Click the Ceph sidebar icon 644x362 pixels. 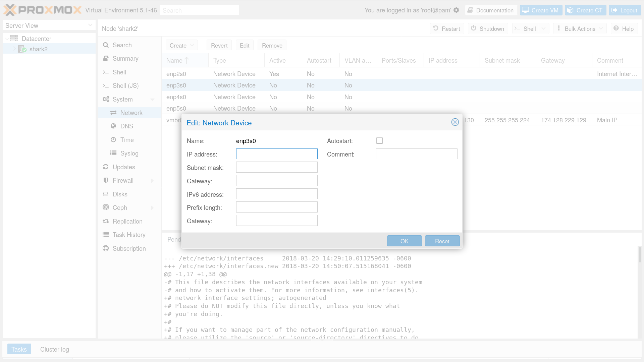(106, 207)
